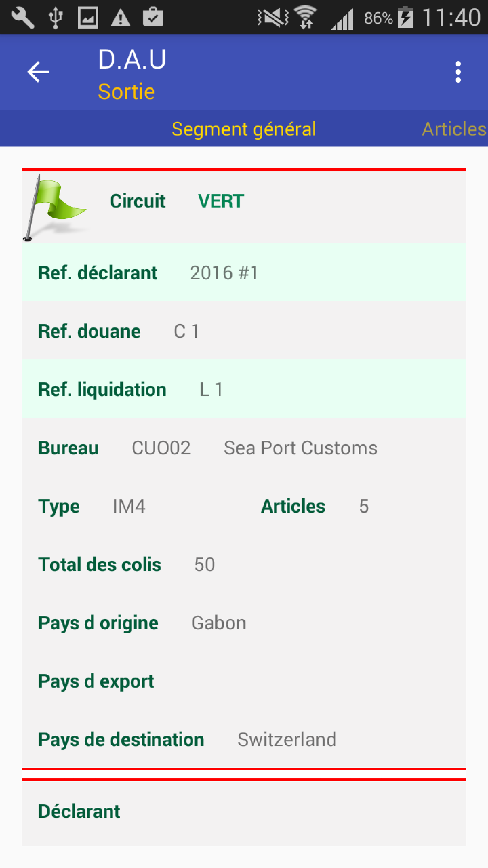The height and width of the screenshot is (868, 488).
Task: Open the three-dot overflow menu
Action: point(458,72)
